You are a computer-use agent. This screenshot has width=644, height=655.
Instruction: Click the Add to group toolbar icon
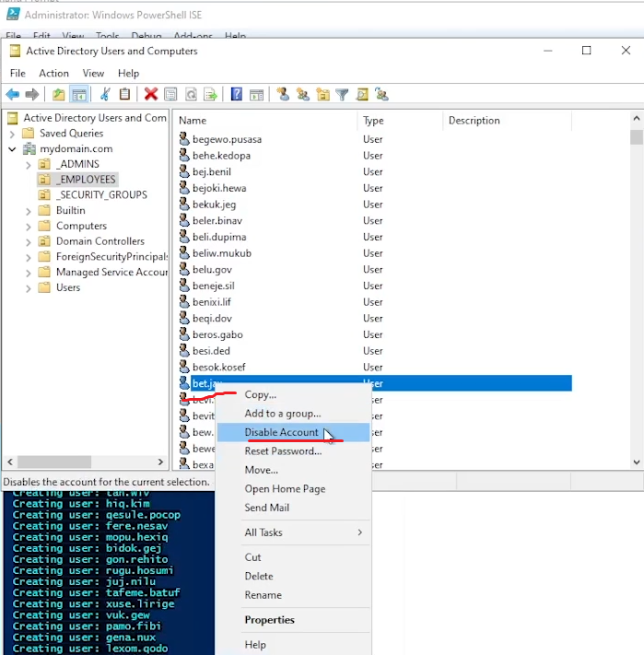coord(381,94)
